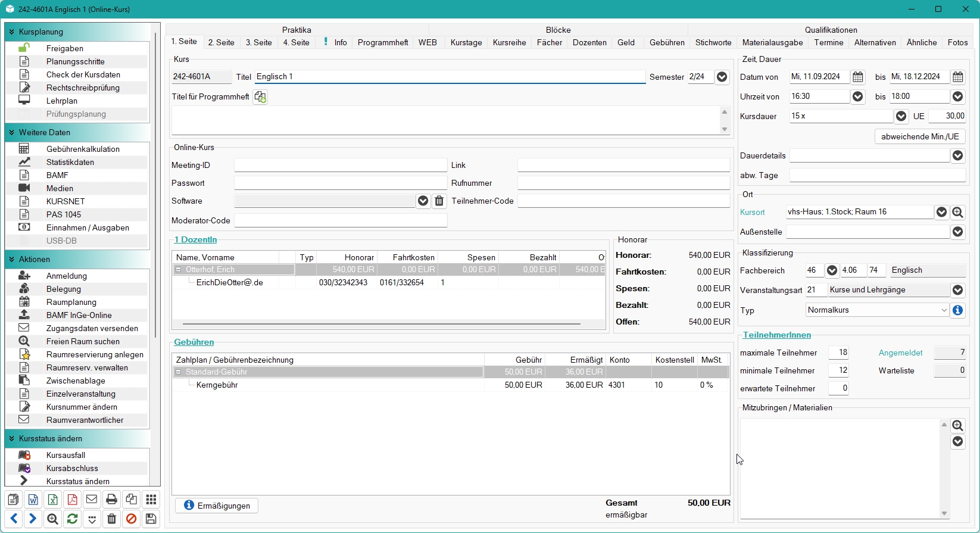This screenshot has width=980, height=533.
Task: Switch to the Kurstage tab
Action: point(466,42)
